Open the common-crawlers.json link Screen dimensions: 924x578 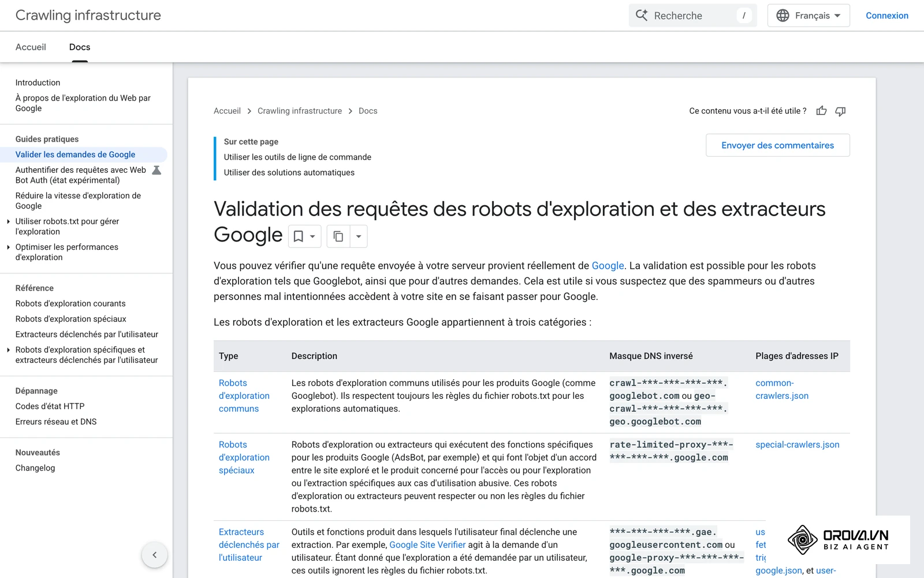coord(782,390)
